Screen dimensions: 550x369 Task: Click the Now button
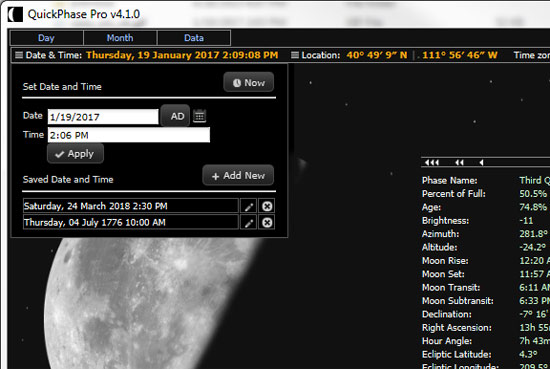pos(249,82)
